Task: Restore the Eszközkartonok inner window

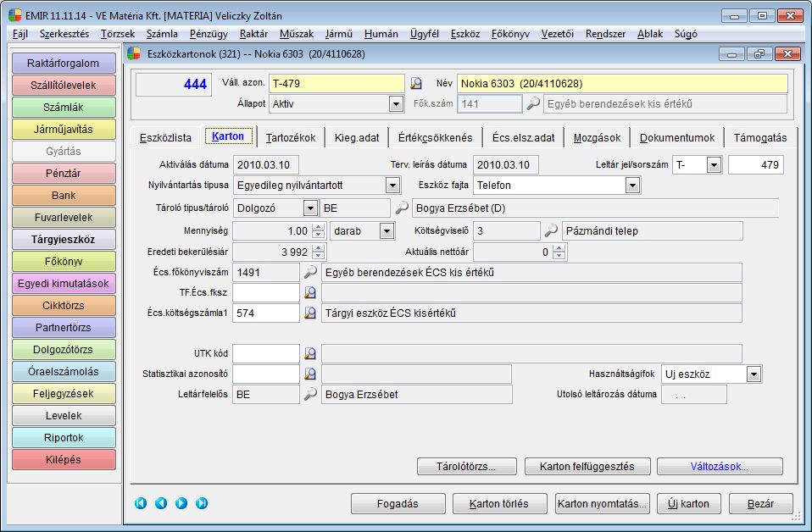Action: tap(759, 54)
